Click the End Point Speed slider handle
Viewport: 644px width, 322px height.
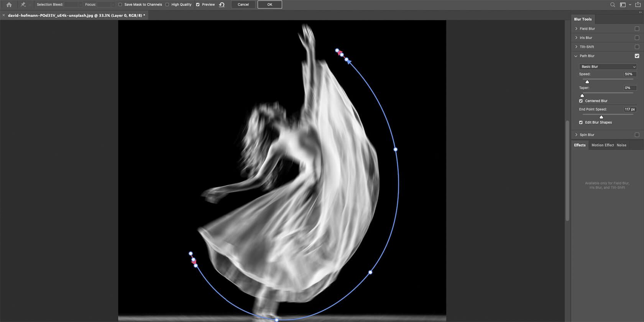tap(601, 117)
